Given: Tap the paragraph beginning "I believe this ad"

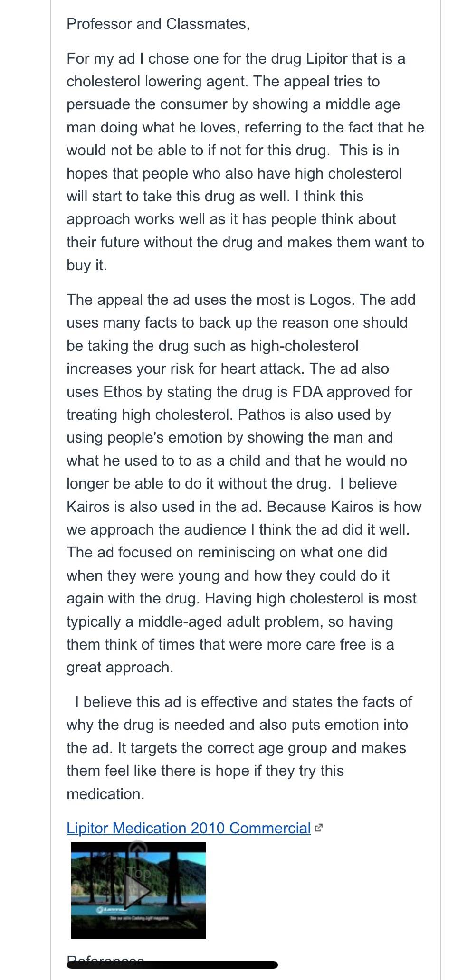Looking at the screenshot, I should (x=239, y=747).
